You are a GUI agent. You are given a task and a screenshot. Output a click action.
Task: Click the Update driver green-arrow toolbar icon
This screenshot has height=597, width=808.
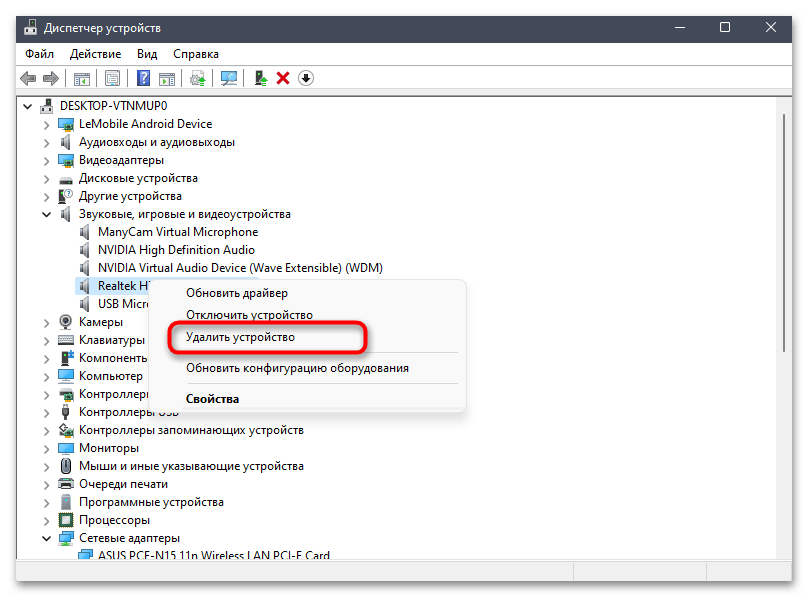[x=260, y=78]
